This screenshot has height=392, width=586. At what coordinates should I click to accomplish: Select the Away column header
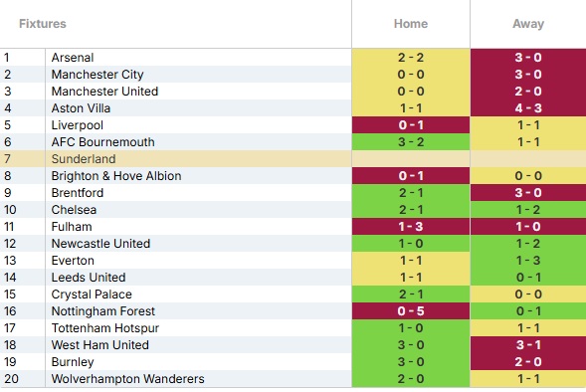(528, 24)
